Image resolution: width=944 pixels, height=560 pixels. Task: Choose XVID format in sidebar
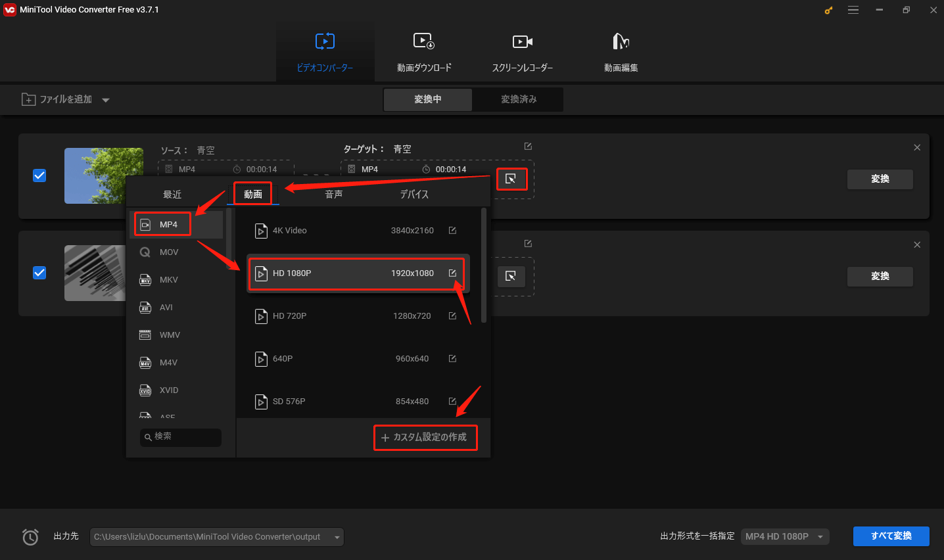[176, 390]
